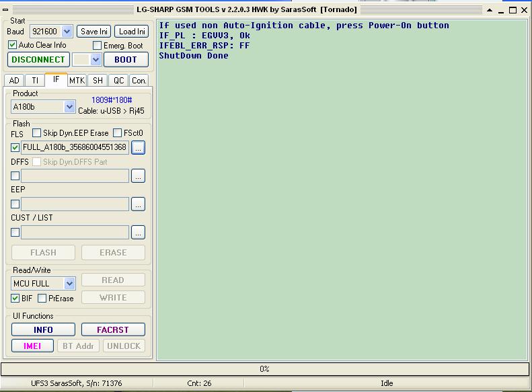
Task: Toggle the FSct0 checkbox
Action: point(117,132)
